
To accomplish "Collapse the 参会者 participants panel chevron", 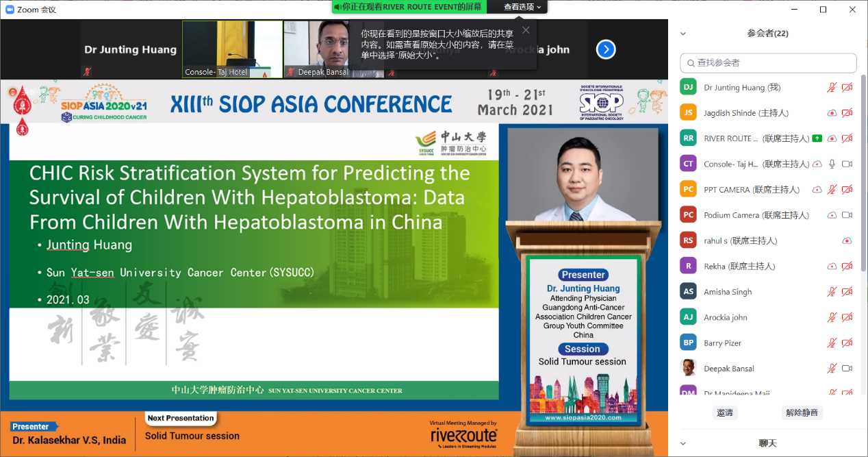I will pyautogui.click(x=682, y=33).
